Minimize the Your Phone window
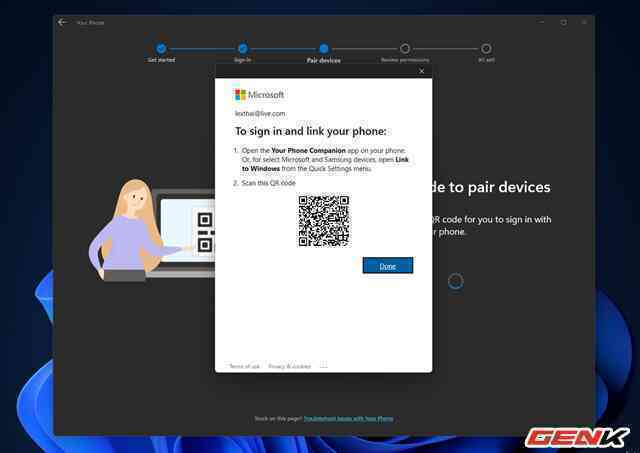 [542, 22]
